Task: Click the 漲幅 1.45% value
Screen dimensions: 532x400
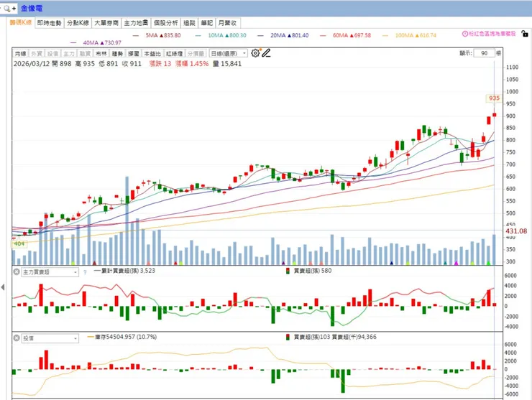Action: click(x=192, y=64)
